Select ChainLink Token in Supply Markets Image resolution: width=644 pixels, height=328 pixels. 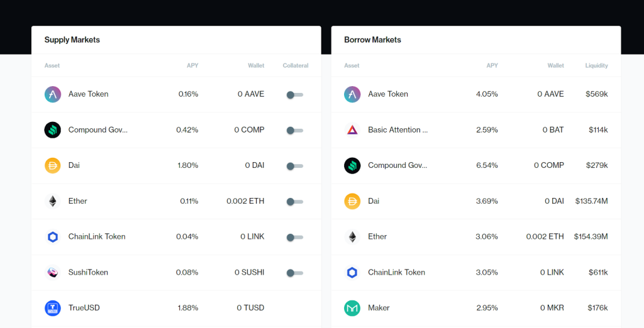pos(97,237)
